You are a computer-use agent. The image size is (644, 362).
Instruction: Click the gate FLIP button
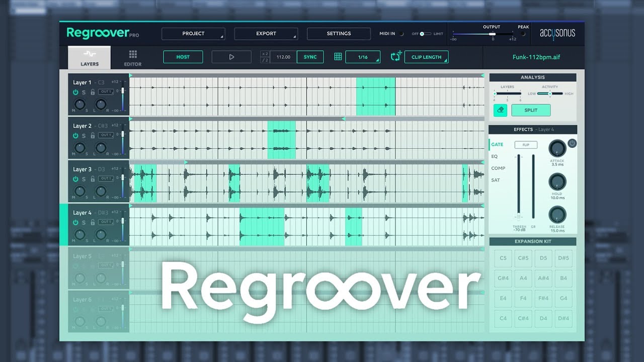[526, 145]
